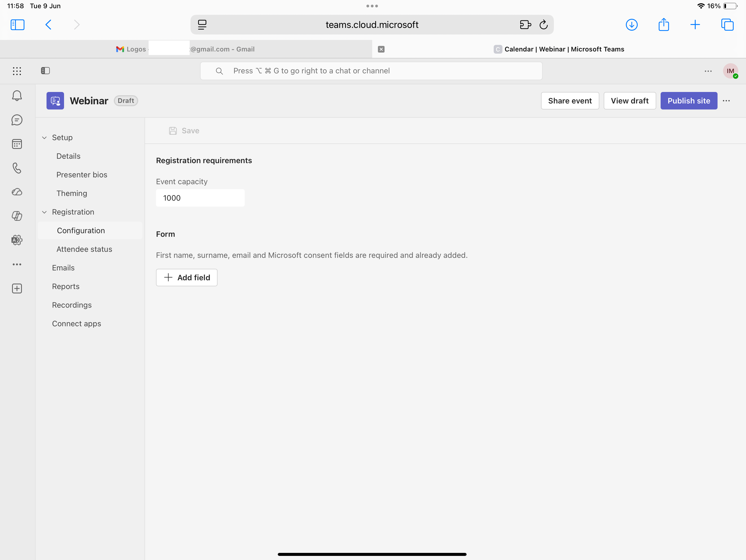Viewport: 746px width, 560px height.
Task: Open Copilot icon in Teams rail
Action: pyautogui.click(x=17, y=216)
